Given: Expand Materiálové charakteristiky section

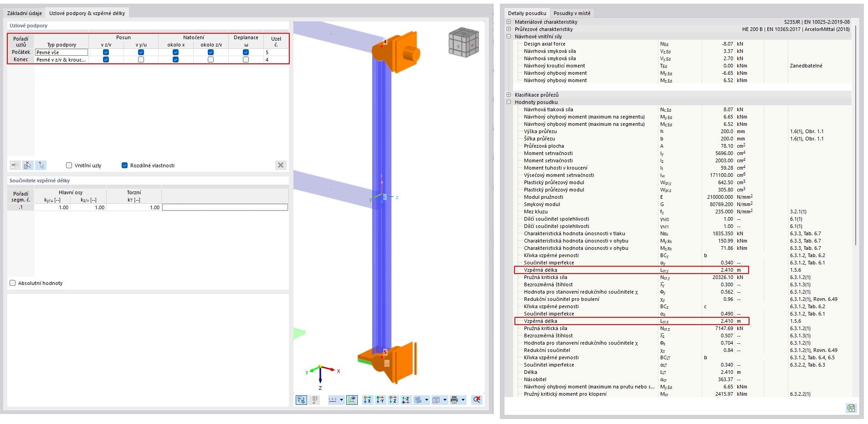Looking at the screenshot, I should point(509,22).
